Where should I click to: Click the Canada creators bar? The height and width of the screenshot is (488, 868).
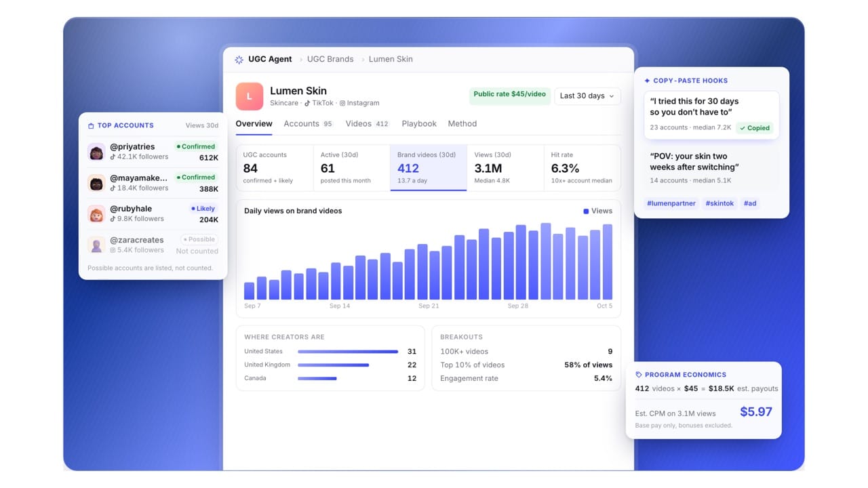tap(317, 378)
